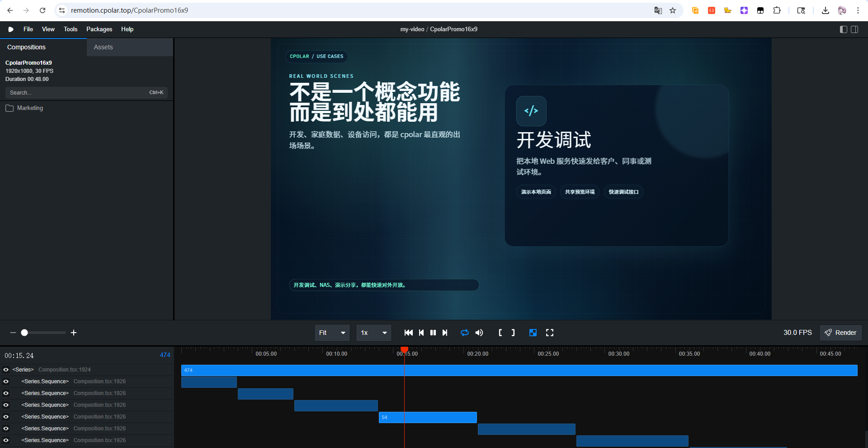Toggle loop playback icon
The image size is (868, 448).
[465, 333]
